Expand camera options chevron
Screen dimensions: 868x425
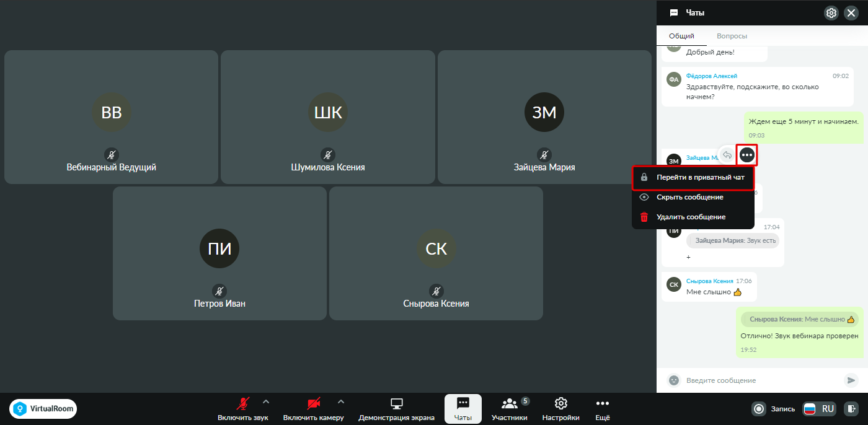pos(340,401)
